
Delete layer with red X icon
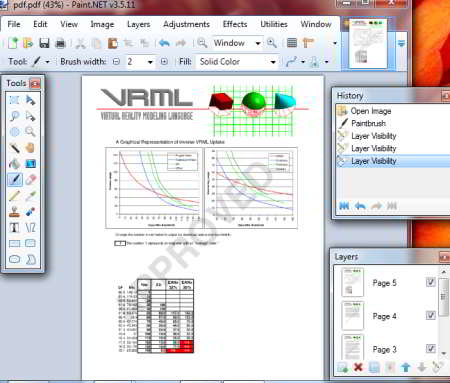(x=358, y=367)
